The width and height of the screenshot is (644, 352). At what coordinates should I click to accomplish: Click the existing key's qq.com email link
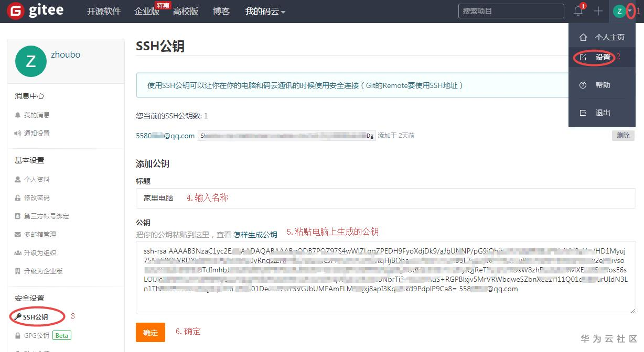click(165, 136)
